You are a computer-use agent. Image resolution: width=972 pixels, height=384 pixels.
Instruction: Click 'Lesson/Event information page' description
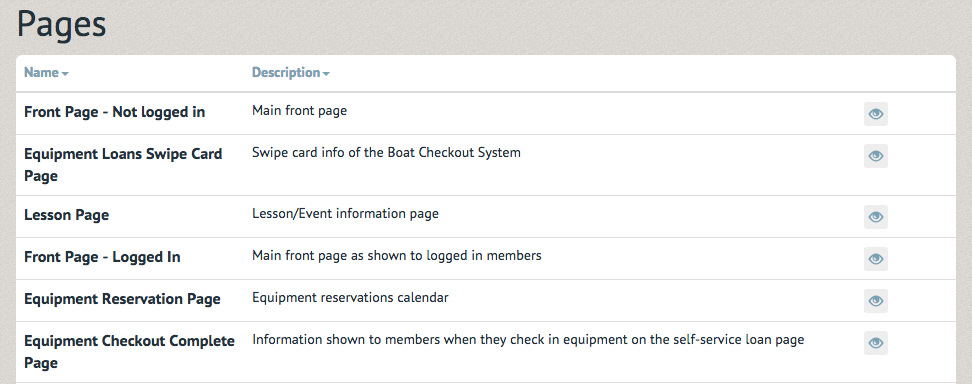(345, 214)
